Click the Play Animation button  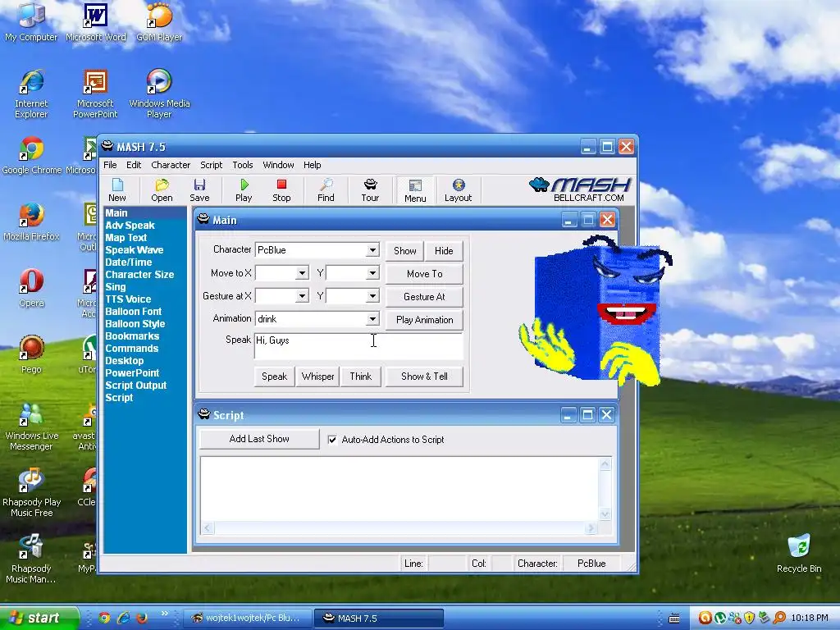click(x=424, y=320)
